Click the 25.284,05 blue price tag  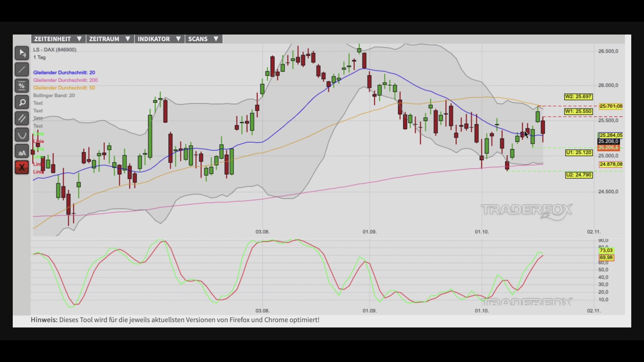point(610,135)
